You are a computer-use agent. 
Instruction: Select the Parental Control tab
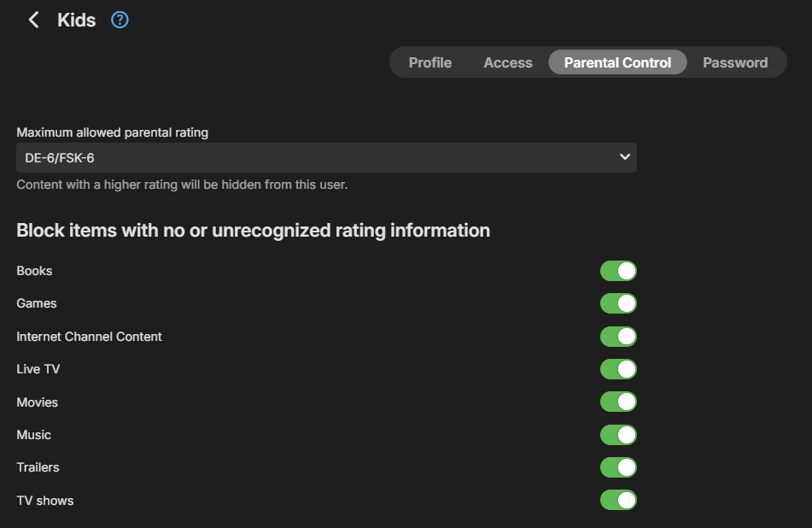point(617,62)
